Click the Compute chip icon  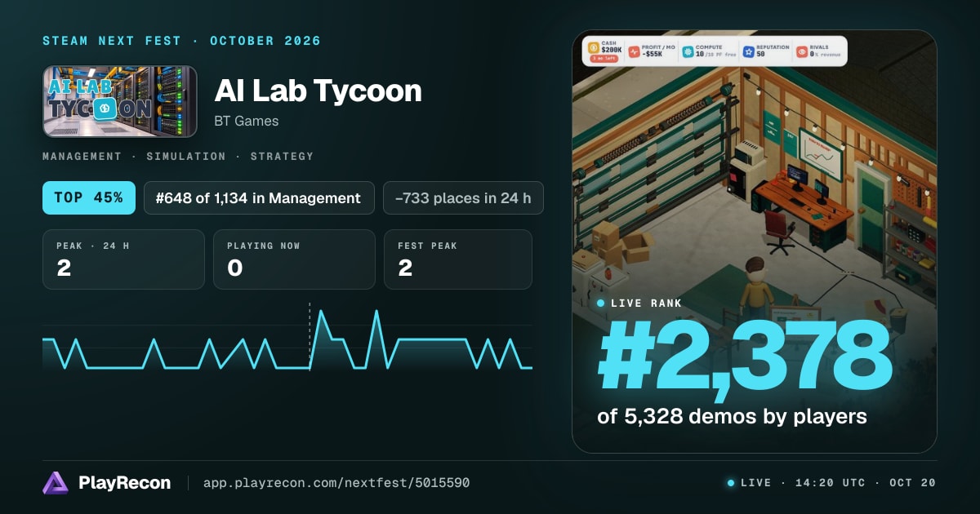point(688,52)
